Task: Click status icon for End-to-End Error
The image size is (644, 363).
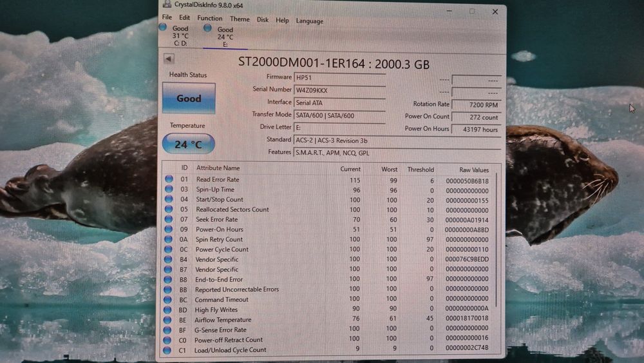Action: click(x=167, y=279)
